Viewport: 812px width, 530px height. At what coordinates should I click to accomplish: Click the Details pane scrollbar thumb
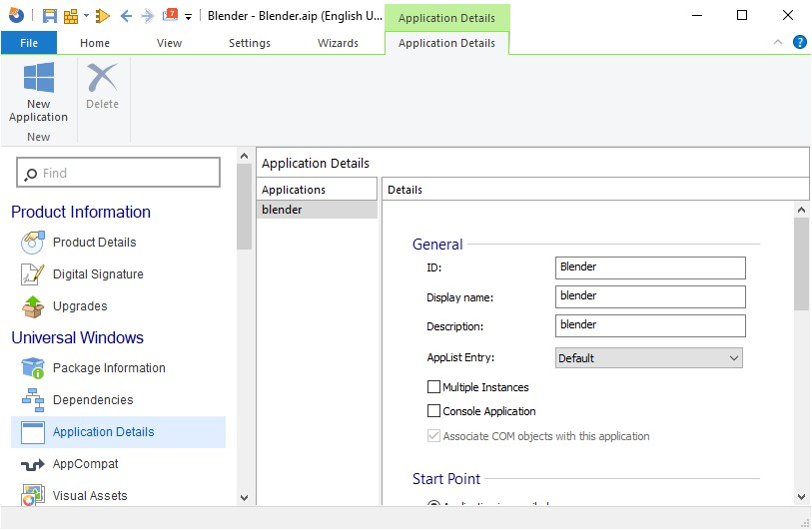(801, 264)
